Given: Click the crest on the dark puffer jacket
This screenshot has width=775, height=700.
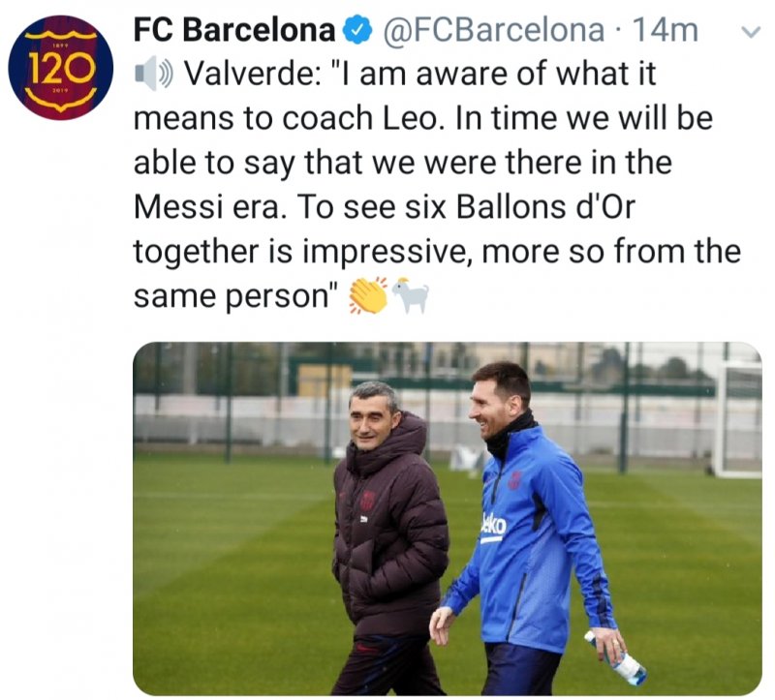Looking at the screenshot, I should (369, 501).
